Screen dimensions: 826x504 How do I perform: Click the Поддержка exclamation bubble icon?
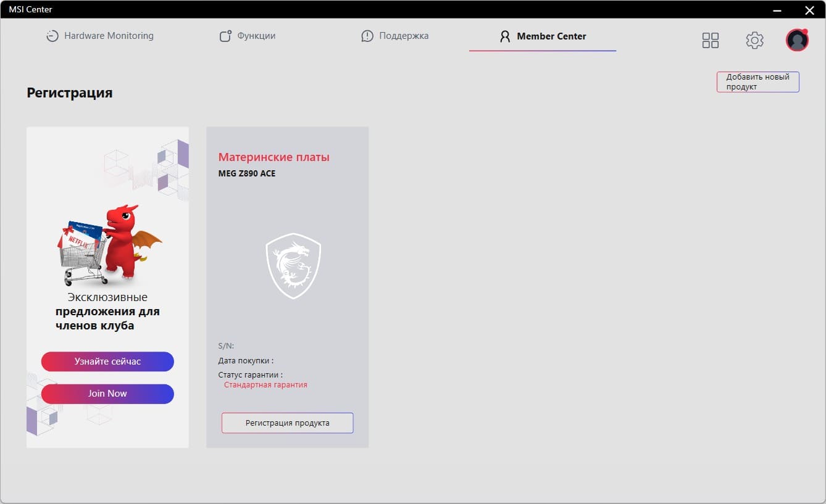367,36
